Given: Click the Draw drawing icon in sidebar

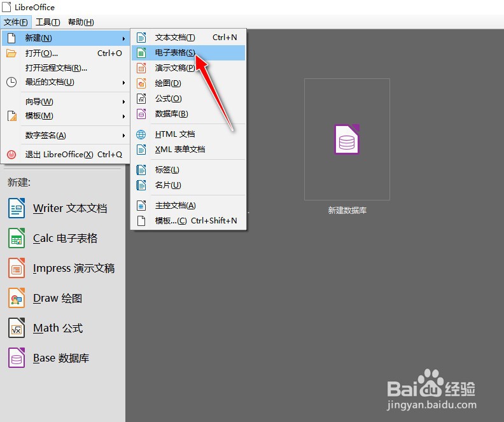Looking at the screenshot, I should (17, 298).
